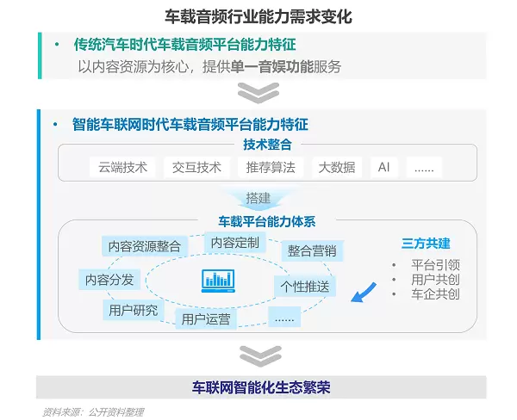Viewport: 517px width, 420px height.
Task: Select the AI technology box
Action: pyautogui.click(x=383, y=167)
